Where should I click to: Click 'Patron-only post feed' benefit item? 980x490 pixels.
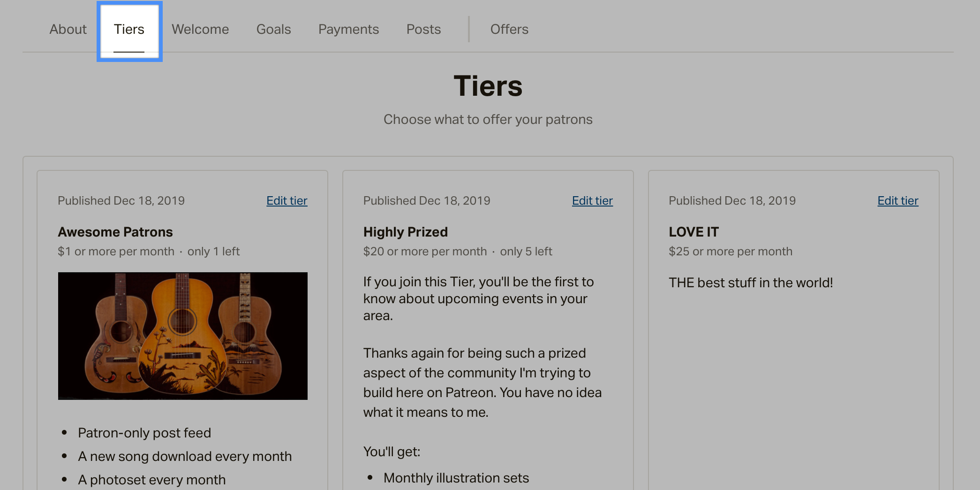144,433
